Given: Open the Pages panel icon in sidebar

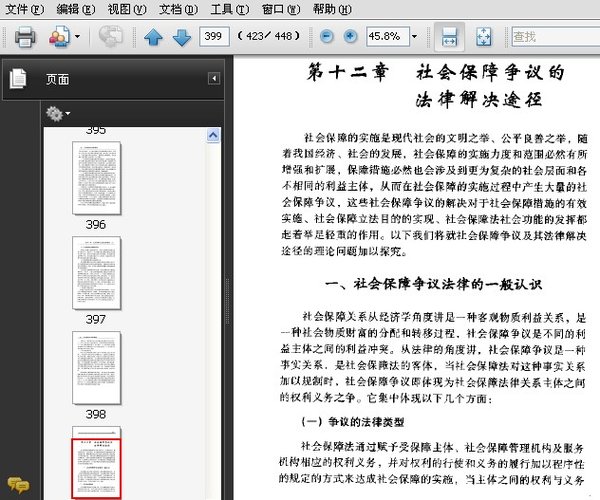Looking at the screenshot, I should [x=18, y=79].
